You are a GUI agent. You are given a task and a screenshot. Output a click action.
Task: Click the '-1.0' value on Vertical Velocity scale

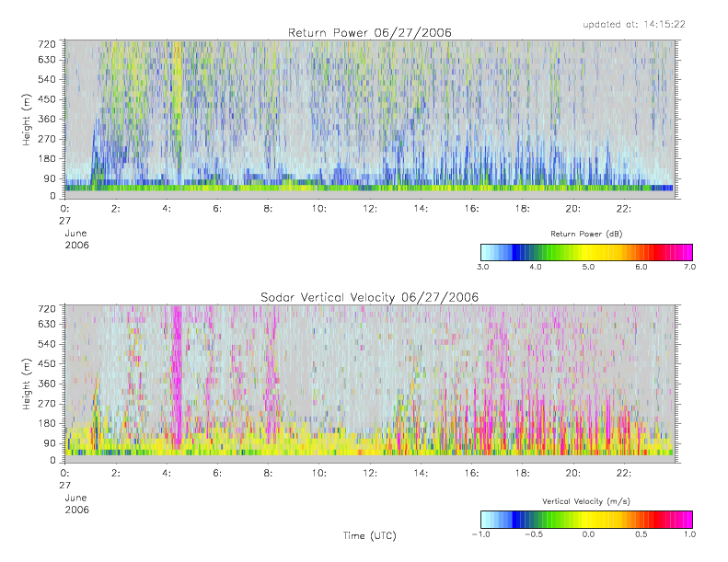tap(481, 534)
